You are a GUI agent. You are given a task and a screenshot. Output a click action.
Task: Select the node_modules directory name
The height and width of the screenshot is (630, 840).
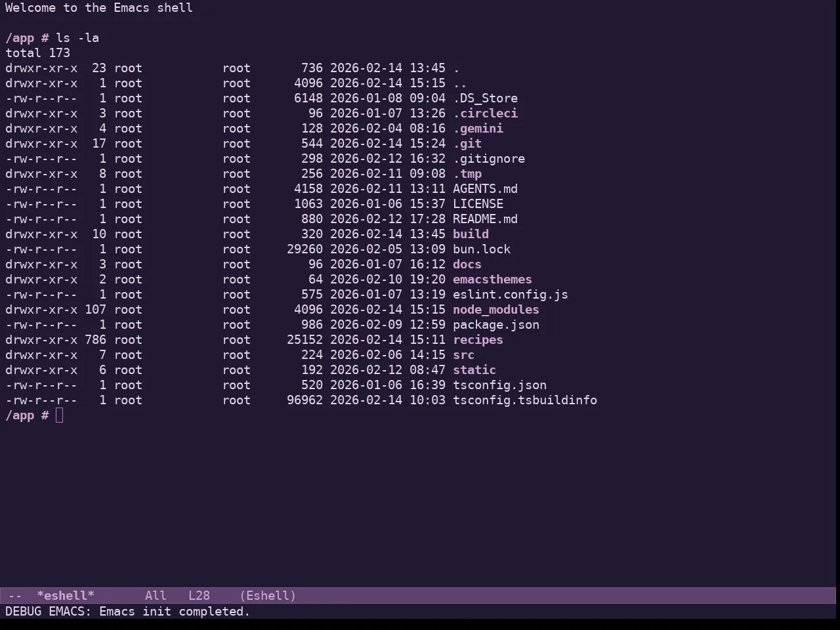(496, 310)
